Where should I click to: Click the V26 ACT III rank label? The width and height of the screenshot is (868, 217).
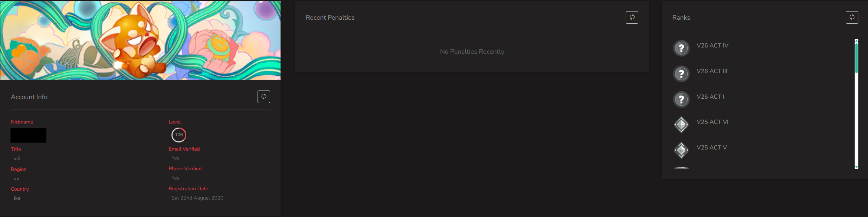coord(712,71)
